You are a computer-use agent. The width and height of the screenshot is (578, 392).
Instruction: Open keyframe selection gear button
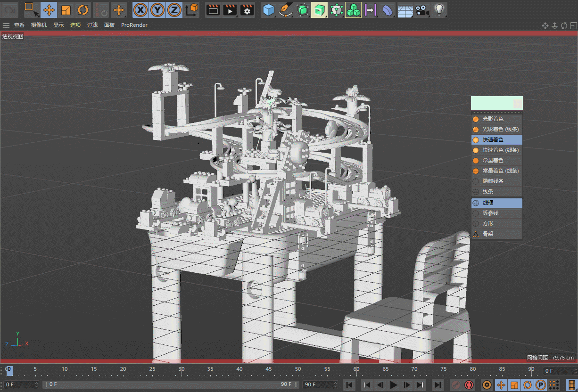(x=487, y=385)
